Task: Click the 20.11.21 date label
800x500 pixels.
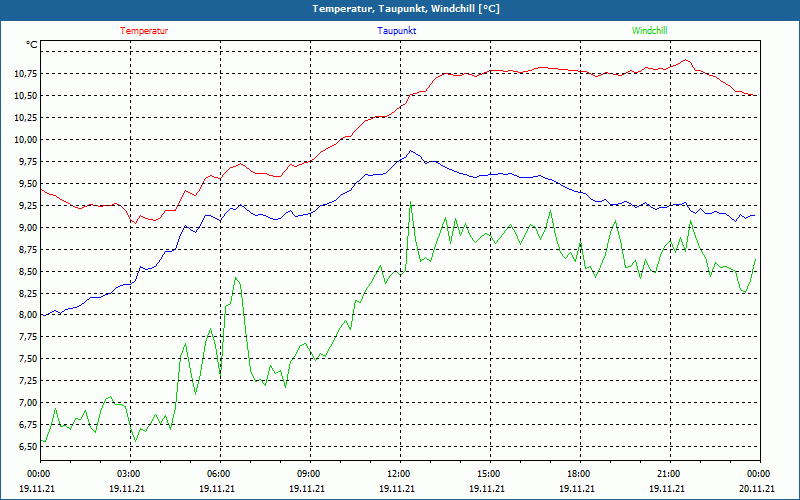Action: coord(759,488)
